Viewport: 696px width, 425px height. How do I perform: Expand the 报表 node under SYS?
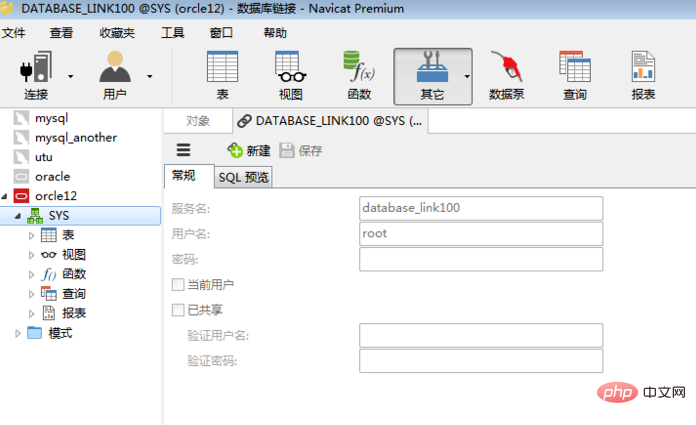pos(31,314)
